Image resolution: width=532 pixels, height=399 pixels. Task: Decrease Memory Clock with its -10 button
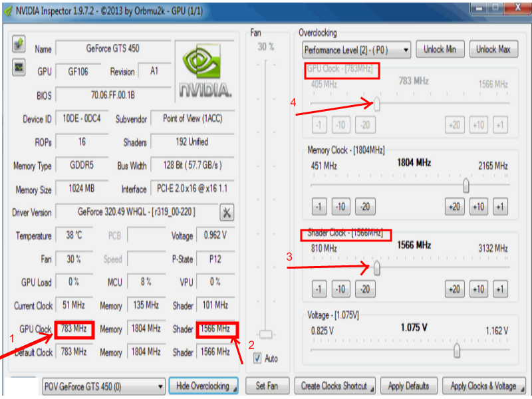340,207
